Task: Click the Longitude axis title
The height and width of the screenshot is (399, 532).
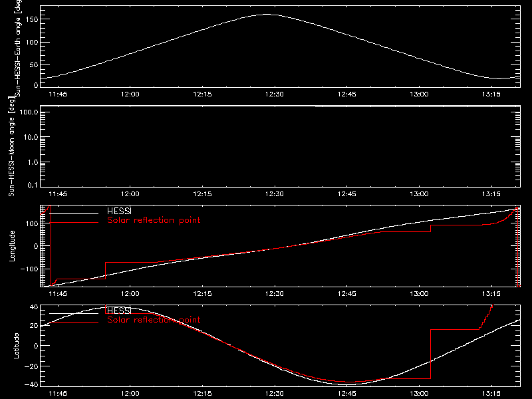Action: click(13, 246)
